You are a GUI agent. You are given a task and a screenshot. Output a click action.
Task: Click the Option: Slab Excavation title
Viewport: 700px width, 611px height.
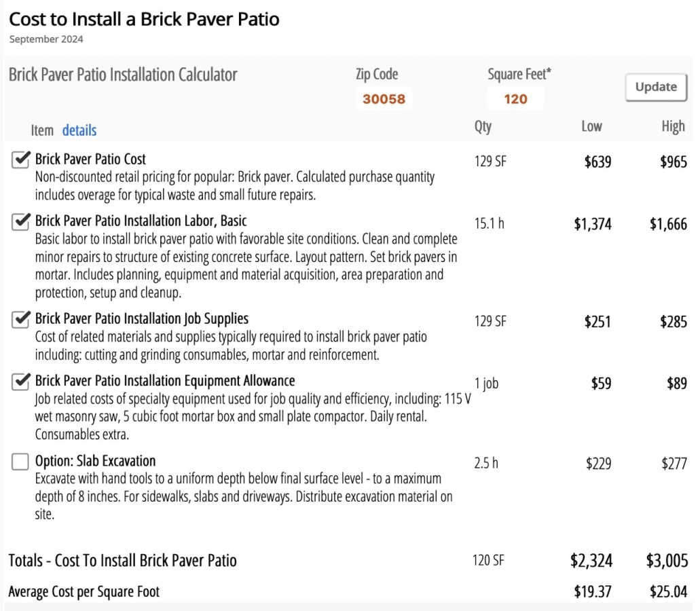click(95, 462)
